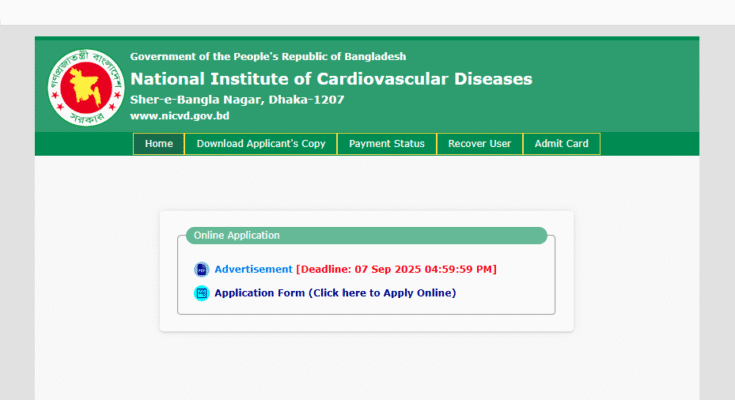Click empty green navbar left of Home
Viewport: 735px width, 400px height.
(x=84, y=144)
